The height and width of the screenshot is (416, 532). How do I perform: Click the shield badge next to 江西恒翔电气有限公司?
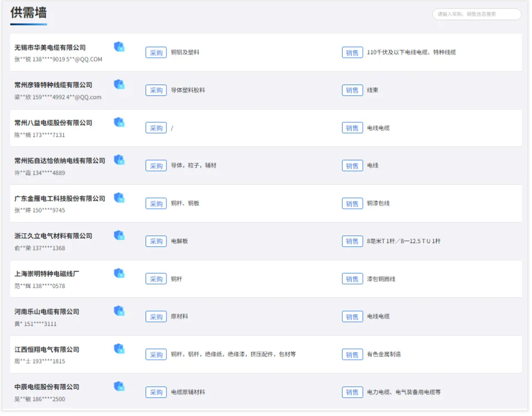click(119, 349)
